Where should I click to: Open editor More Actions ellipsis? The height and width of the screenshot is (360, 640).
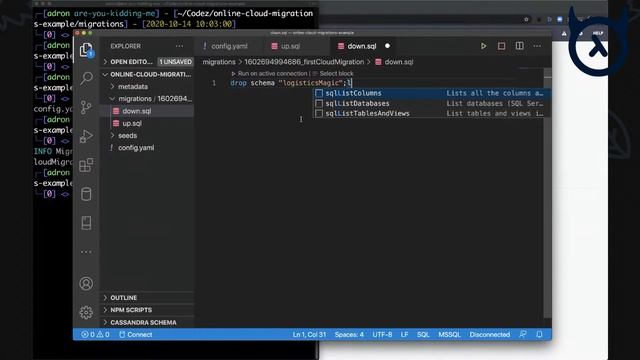click(537, 46)
